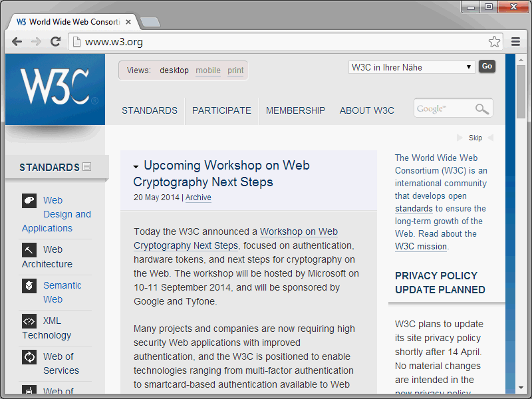The width and height of the screenshot is (532, 399).
Task: Bookmark this page with the star icon
Action: click(494, 42)
